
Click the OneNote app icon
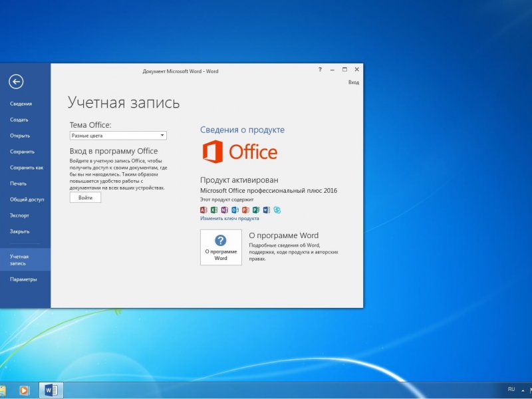225,210
